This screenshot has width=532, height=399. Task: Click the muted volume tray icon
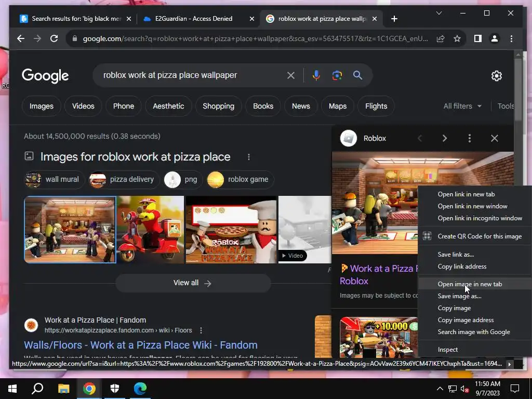465,389
